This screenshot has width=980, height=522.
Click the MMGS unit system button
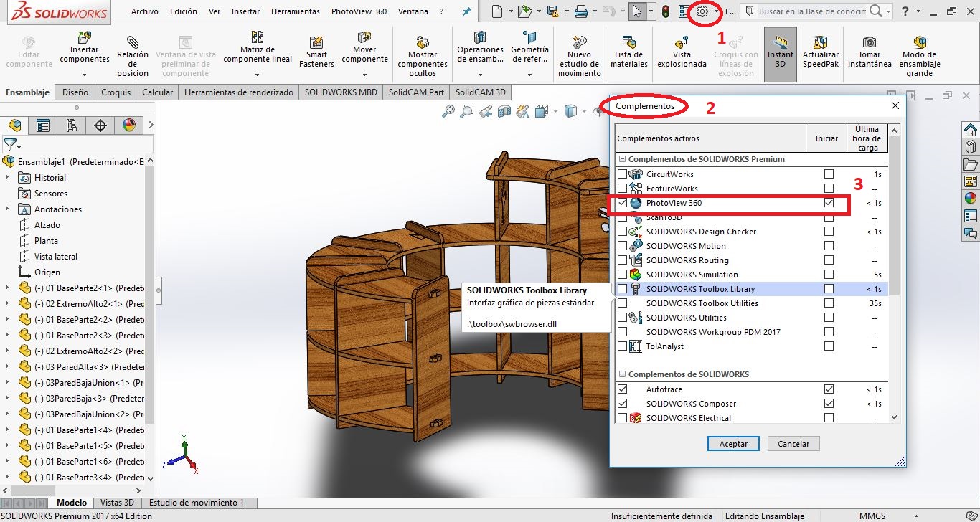[872, 516]
